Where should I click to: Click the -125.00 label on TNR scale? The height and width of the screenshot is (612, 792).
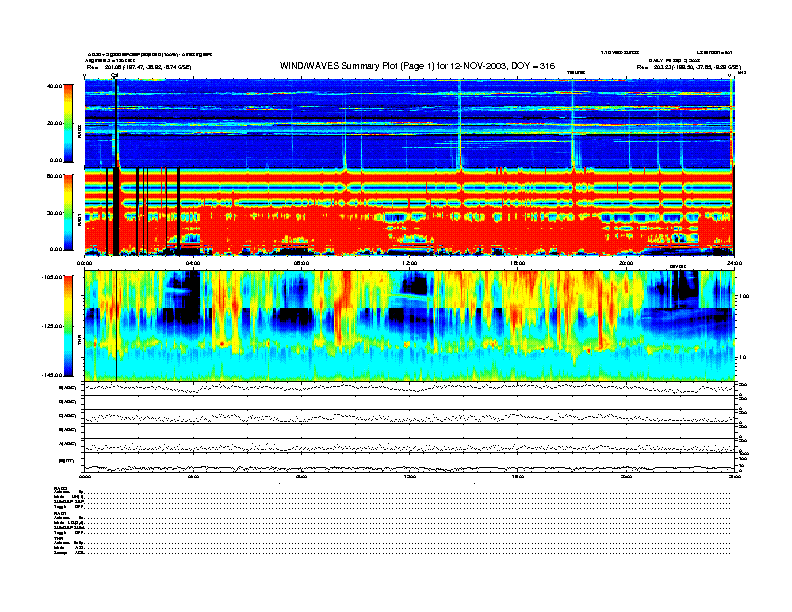53,326
